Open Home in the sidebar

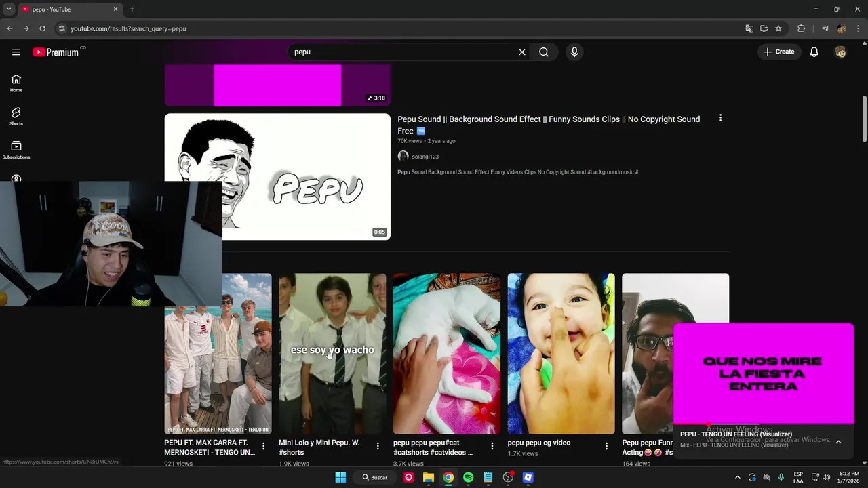[16, 83]
